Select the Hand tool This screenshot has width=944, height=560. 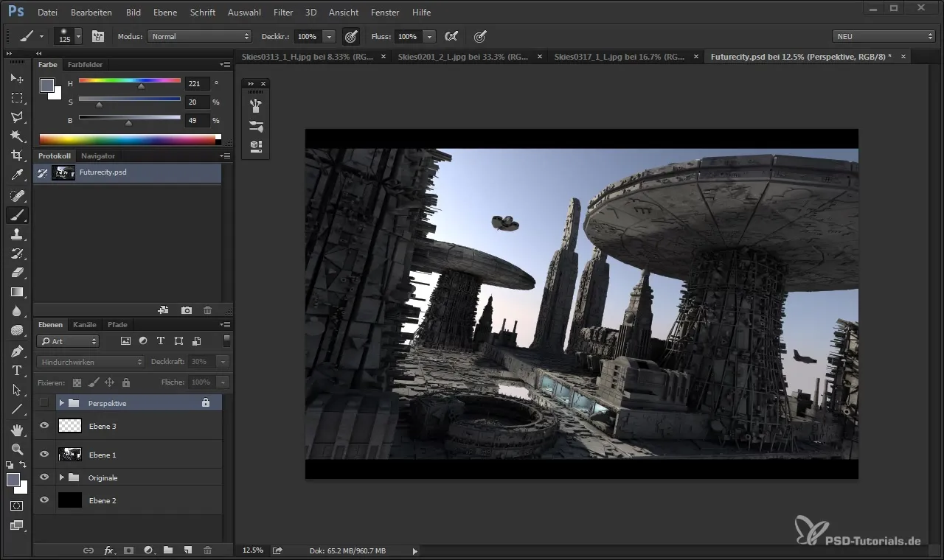pyautogui.click(x=17, y=429)
